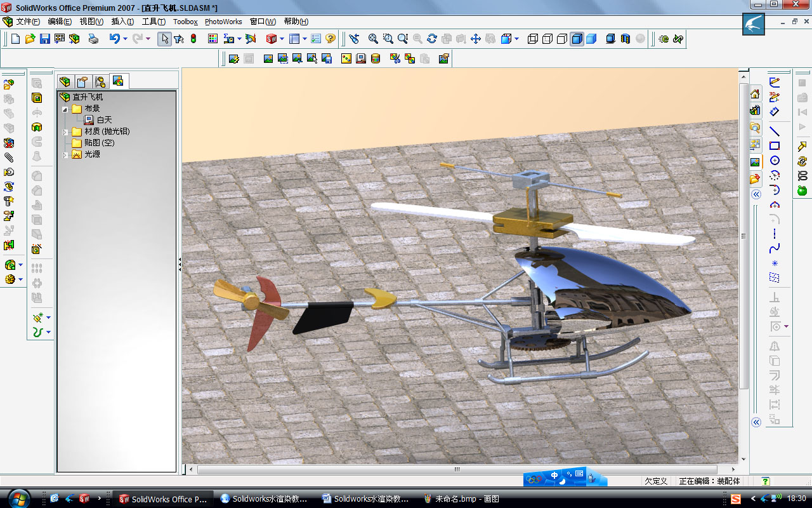Viewport: 812px width, 508px height.
Task: Switch to Hidden Lines Visible display
Action: [547, 39]
